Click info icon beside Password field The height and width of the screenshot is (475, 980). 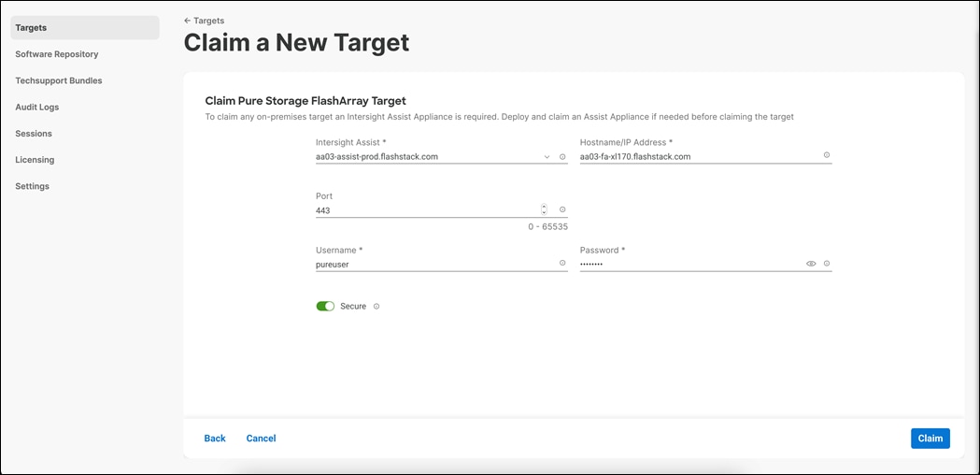[827, 264]
